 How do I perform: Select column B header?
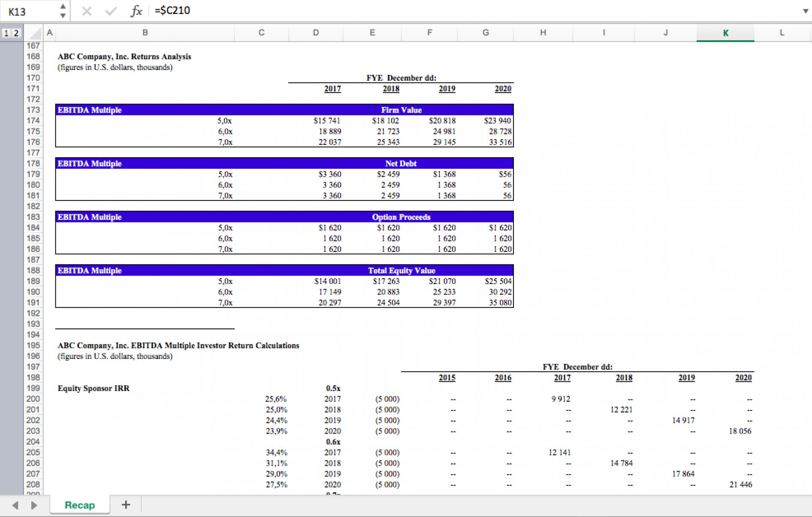[x=145, y=33]
